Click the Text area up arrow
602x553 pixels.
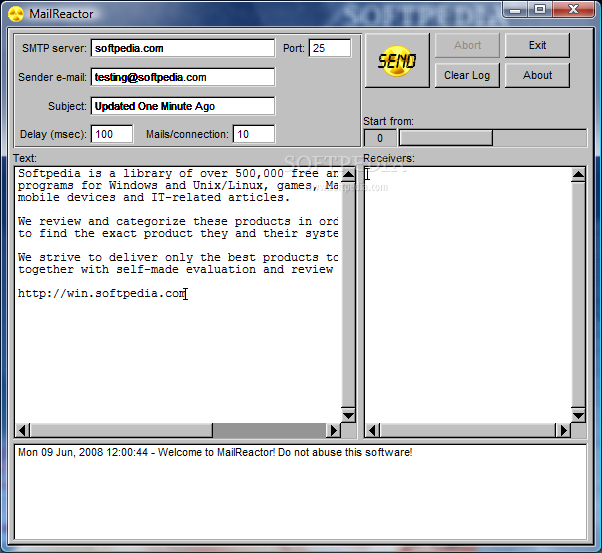click(x=348, y=175)
